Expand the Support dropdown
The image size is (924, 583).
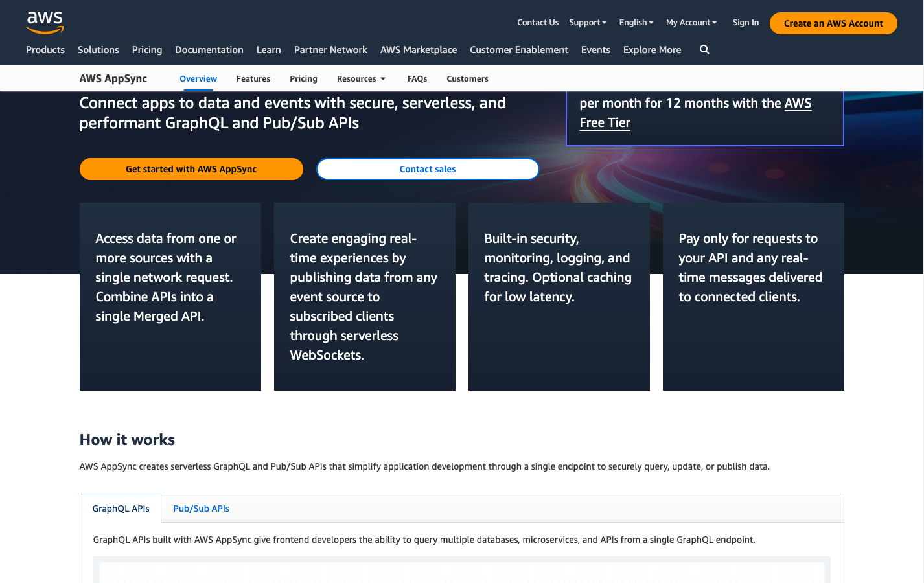[x=588, y=23]
